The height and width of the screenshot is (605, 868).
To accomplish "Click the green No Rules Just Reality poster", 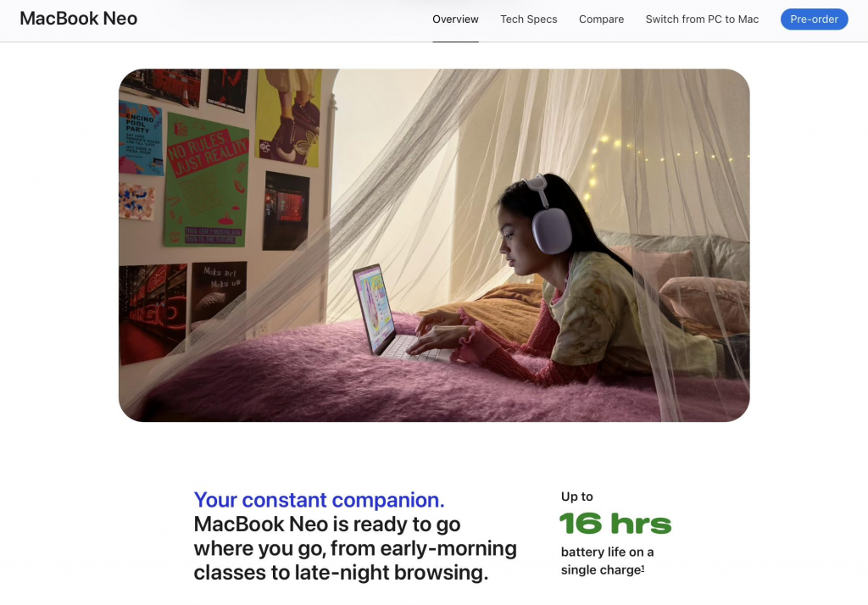I will click(207, 181).
